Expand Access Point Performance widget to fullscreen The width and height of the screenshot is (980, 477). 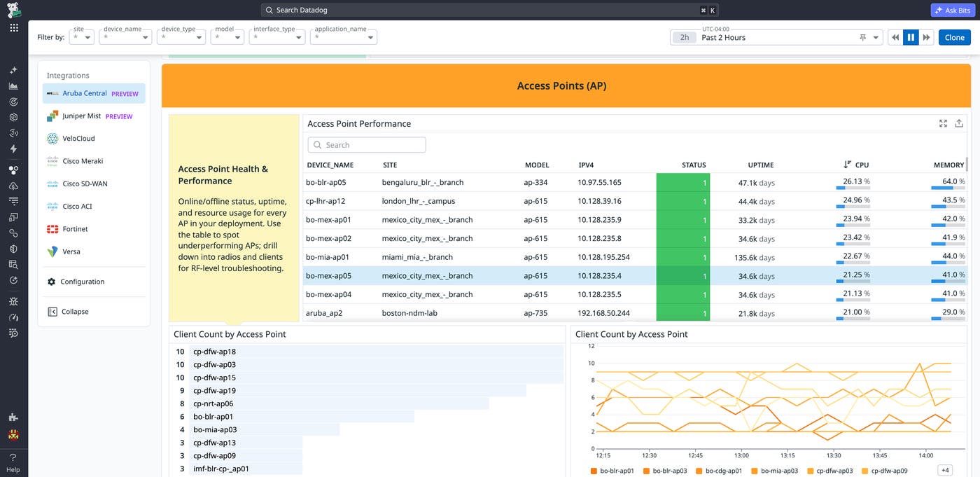[943, 123]
